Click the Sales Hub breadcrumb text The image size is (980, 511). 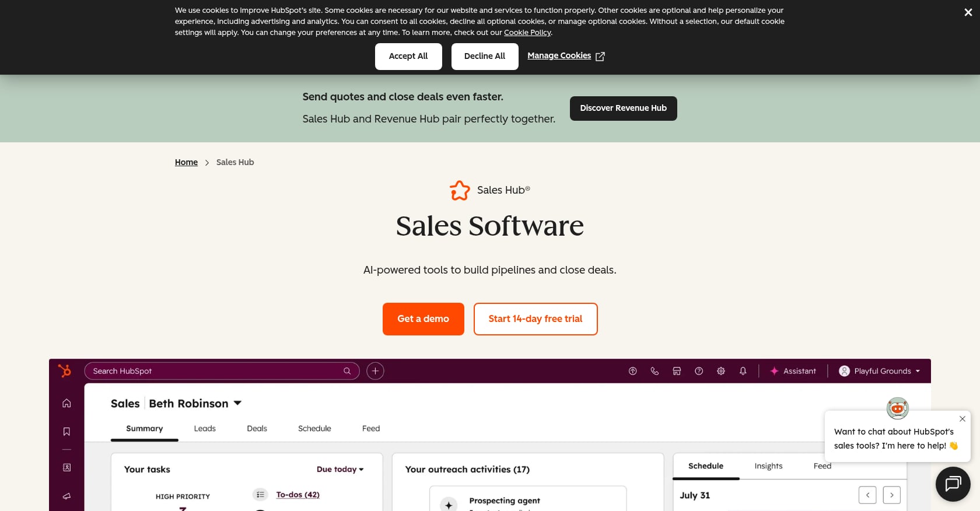pos(235,162)
